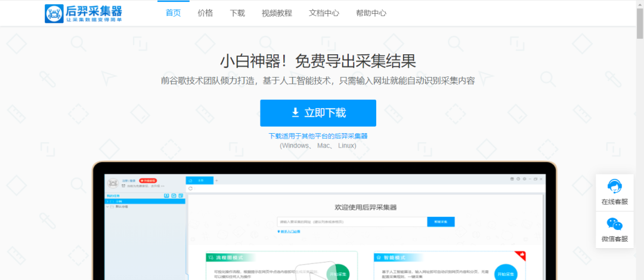Click the URL input in laptop preview
This screenshot has height=280, width=644.
click(352, 221)
